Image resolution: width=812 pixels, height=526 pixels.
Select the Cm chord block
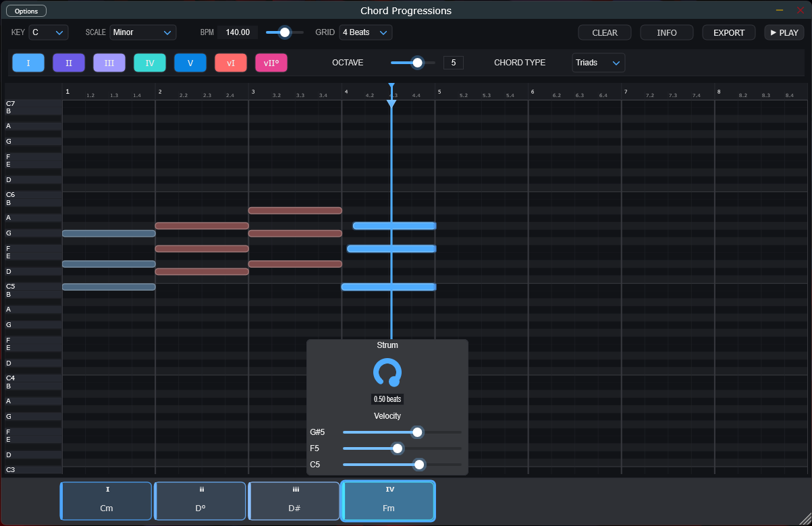click(107, 501)
